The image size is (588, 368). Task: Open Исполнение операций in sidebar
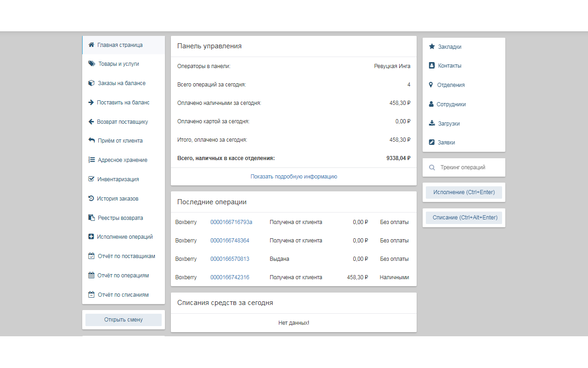point(124,237)
